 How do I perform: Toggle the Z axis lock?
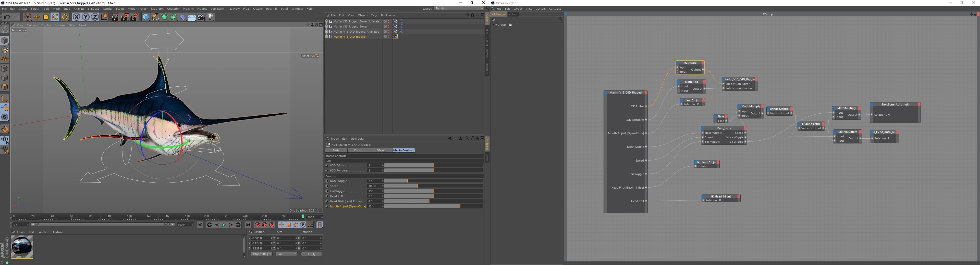point(95,17)
